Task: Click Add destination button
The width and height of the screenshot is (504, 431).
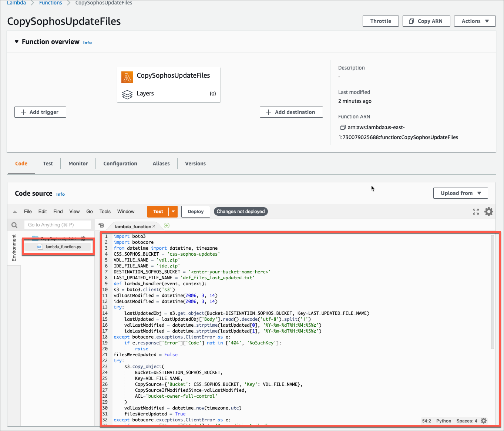Action: [x=291, y=112]
